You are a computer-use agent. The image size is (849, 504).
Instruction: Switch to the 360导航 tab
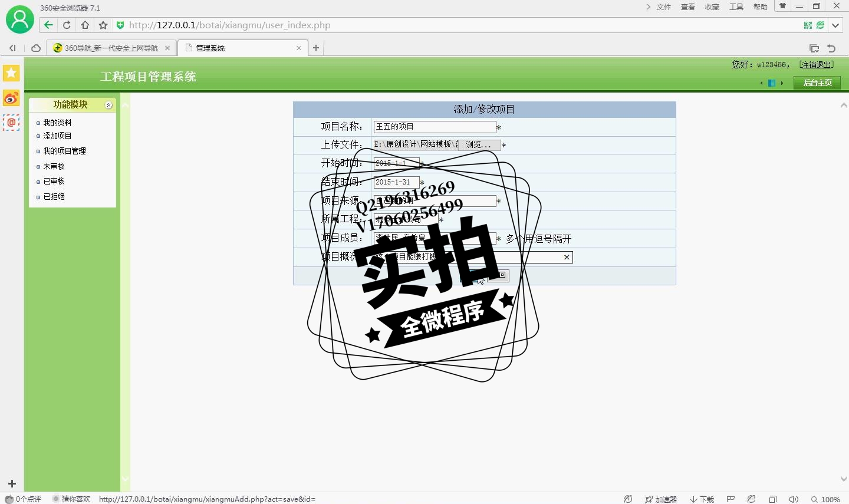point(111,48)
